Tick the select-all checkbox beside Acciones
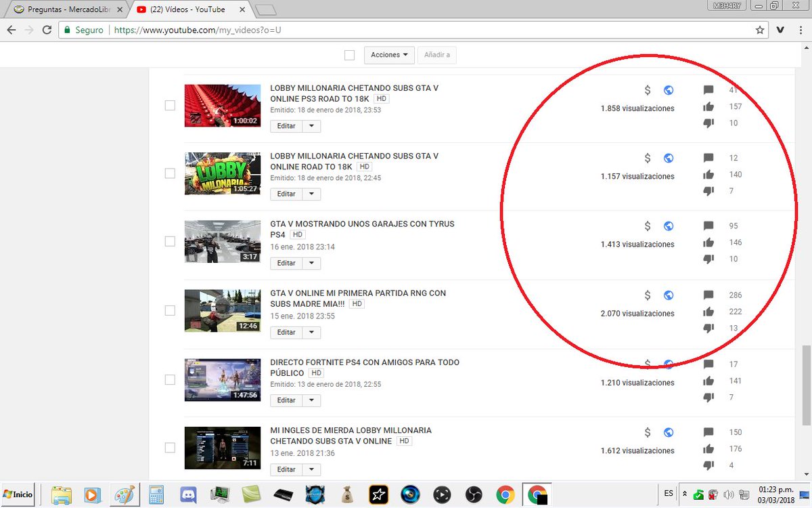812x508 pixels. 349,55
